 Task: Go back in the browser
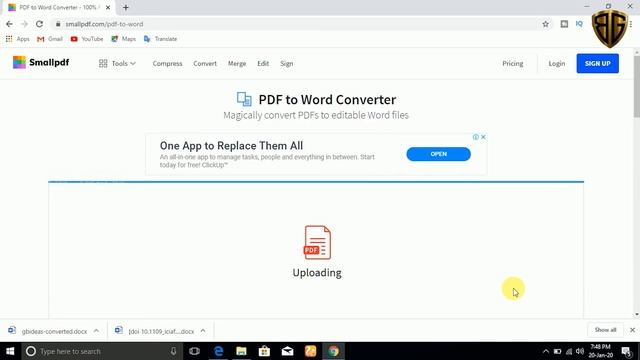9,24
